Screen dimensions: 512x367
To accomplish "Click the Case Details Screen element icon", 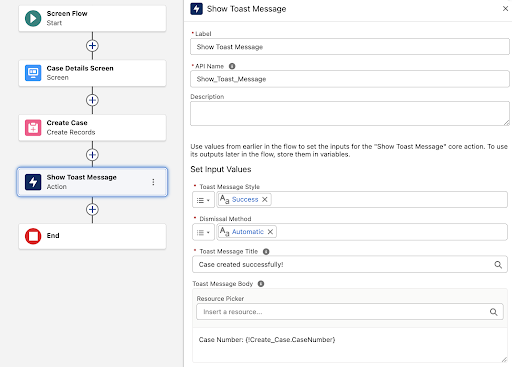I will pyautogui.click(x=33, y=73).
